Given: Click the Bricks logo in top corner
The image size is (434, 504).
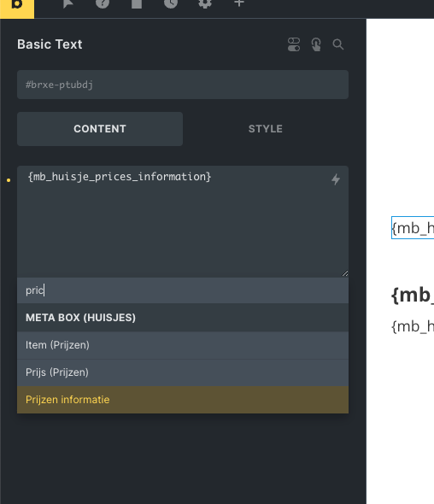Looking at the screenshot, I should tap(17, 7).
